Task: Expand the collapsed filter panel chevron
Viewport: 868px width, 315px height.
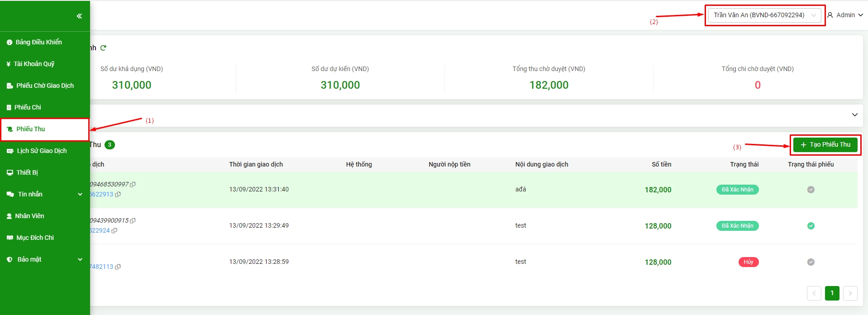Action: tap(854, 115)
